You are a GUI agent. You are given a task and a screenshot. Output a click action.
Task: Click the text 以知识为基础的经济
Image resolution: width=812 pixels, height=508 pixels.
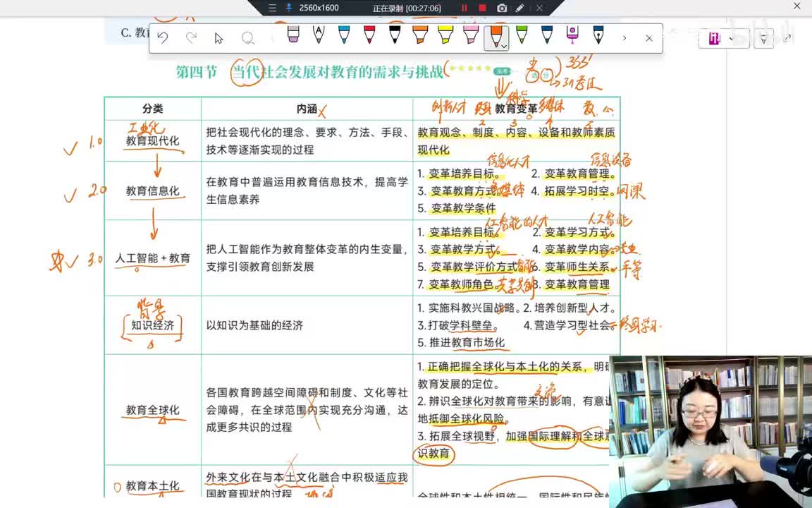click(254, 325)
